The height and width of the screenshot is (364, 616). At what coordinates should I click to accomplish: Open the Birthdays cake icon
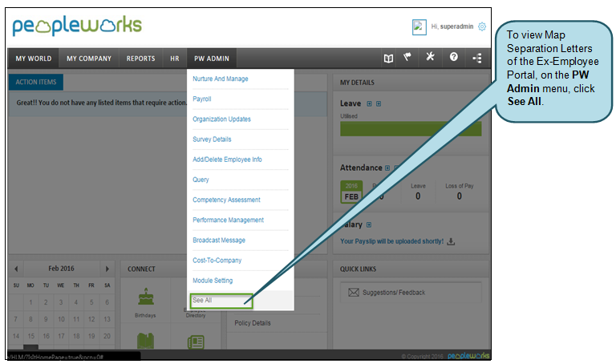(x=146, y=297)
